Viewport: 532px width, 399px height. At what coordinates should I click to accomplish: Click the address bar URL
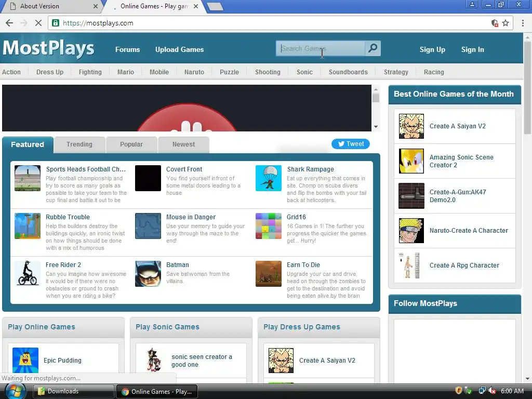tap(98, 23)
